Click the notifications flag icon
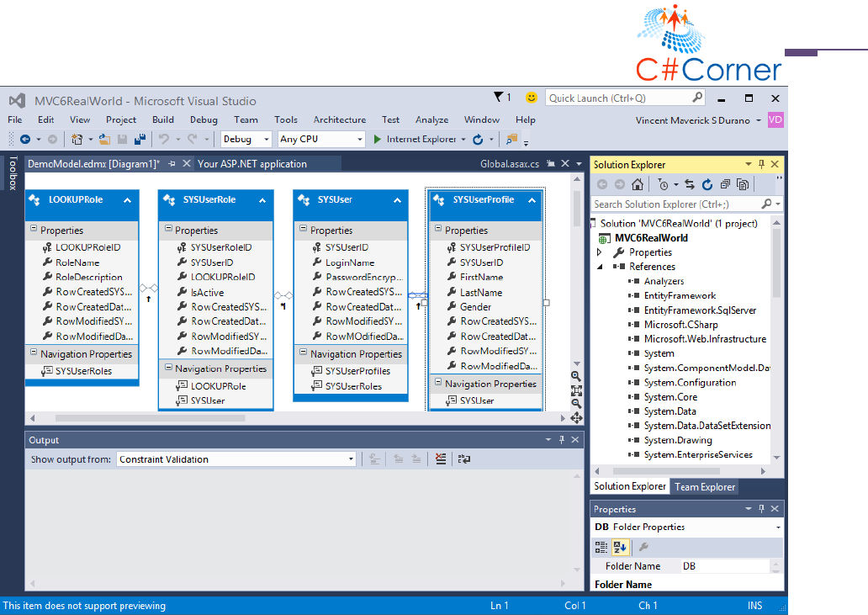This screenshot has width=868, height=615. (x=498, y=98)
